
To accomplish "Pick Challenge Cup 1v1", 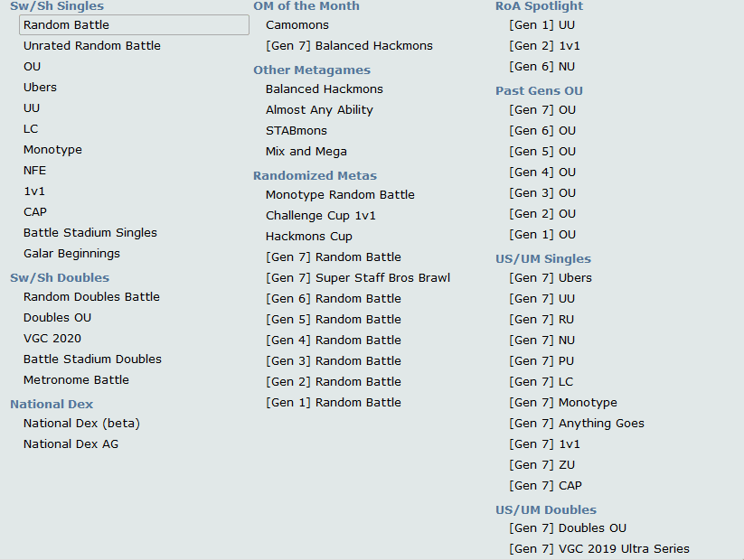I will point(321,215).
